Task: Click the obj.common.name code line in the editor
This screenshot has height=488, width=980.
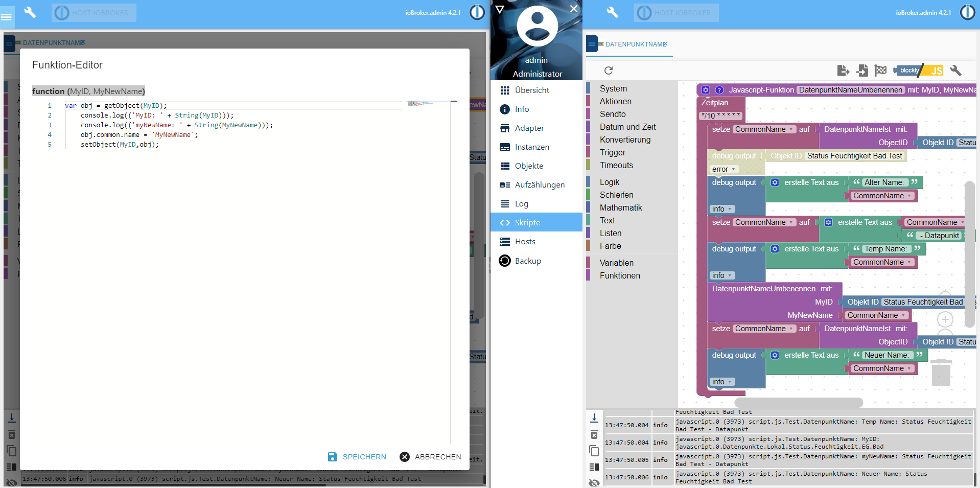Action: tap(139, 135)
